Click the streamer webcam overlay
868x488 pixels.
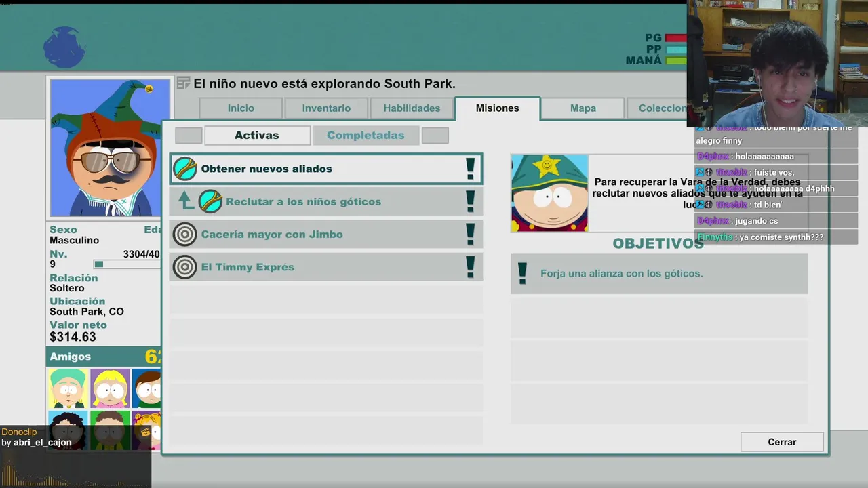(777, 64)
